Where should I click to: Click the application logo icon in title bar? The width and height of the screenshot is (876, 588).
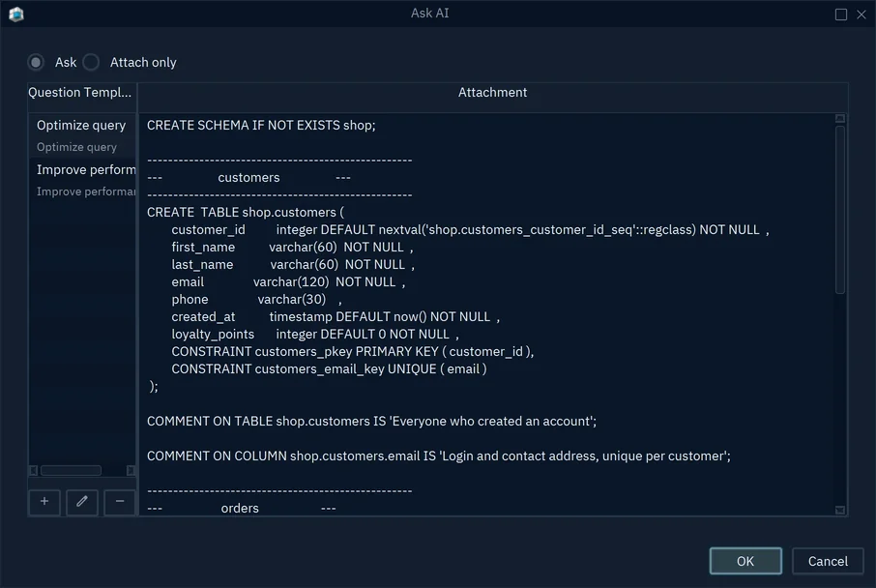coord(16,14)
